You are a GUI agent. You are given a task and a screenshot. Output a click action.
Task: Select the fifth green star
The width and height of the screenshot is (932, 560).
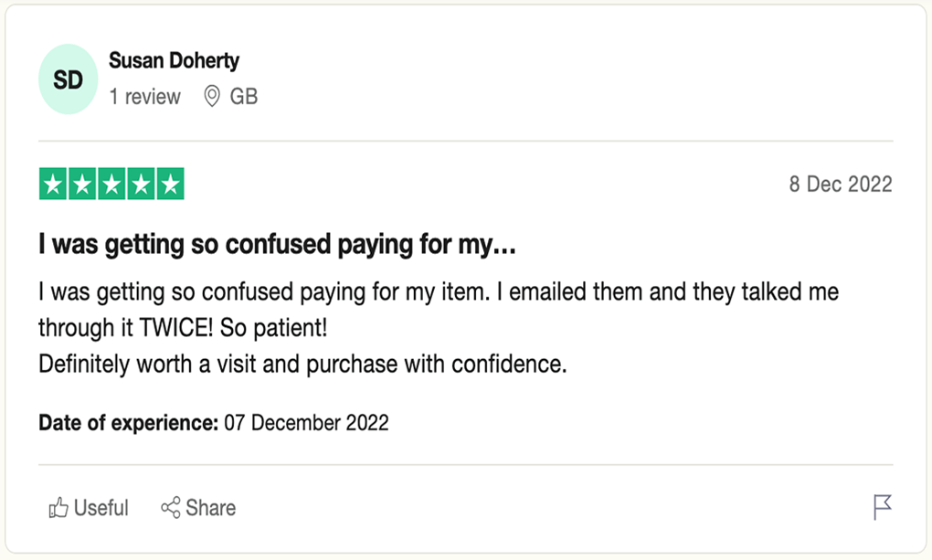(x=171, y=184)
